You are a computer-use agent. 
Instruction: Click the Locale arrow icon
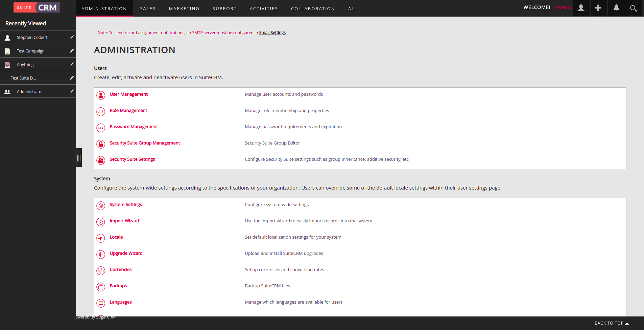[101, 238]
